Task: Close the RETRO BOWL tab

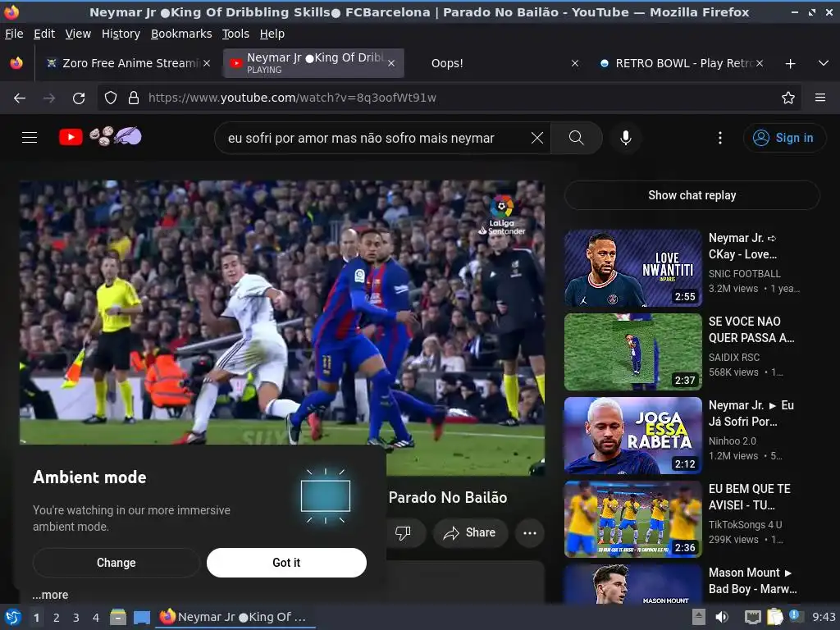Action: 760,63
